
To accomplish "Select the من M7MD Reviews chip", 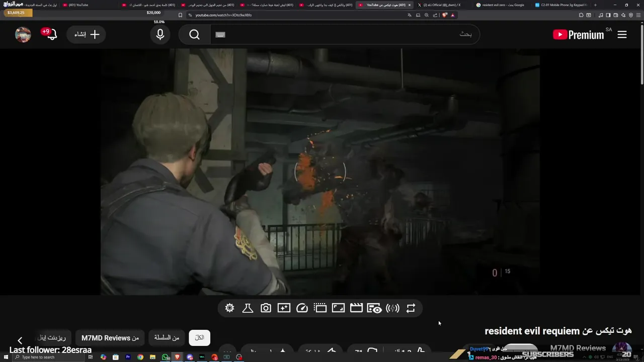I will click(110, 338).
